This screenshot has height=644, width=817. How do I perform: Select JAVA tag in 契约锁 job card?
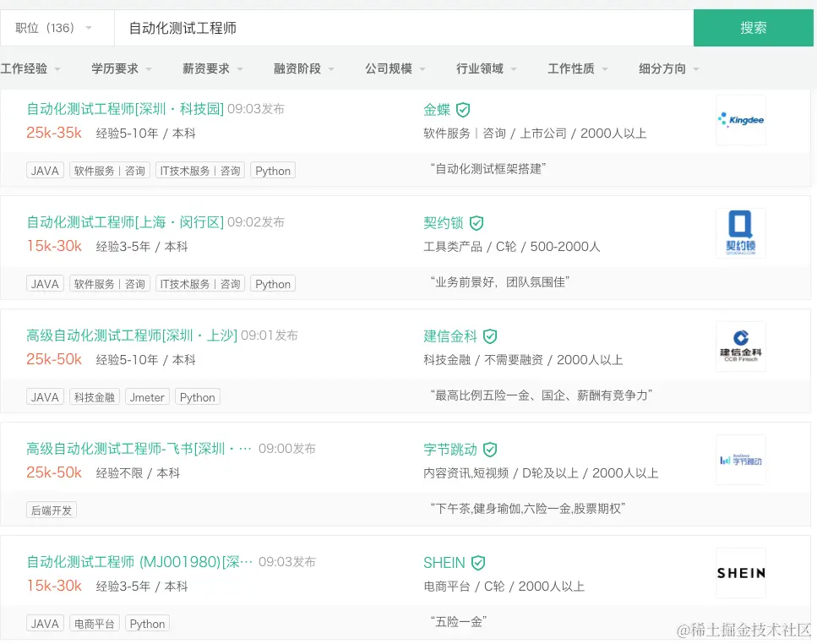coord(45,283)
